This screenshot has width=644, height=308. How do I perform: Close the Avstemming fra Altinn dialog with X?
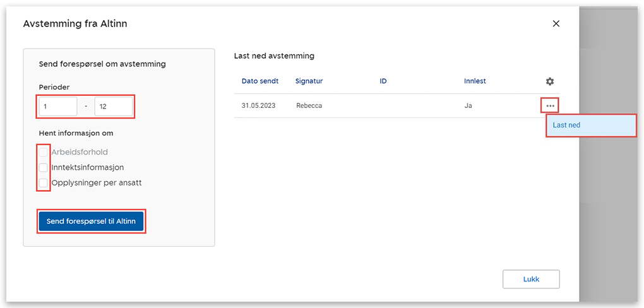click(x=556, y=24)
